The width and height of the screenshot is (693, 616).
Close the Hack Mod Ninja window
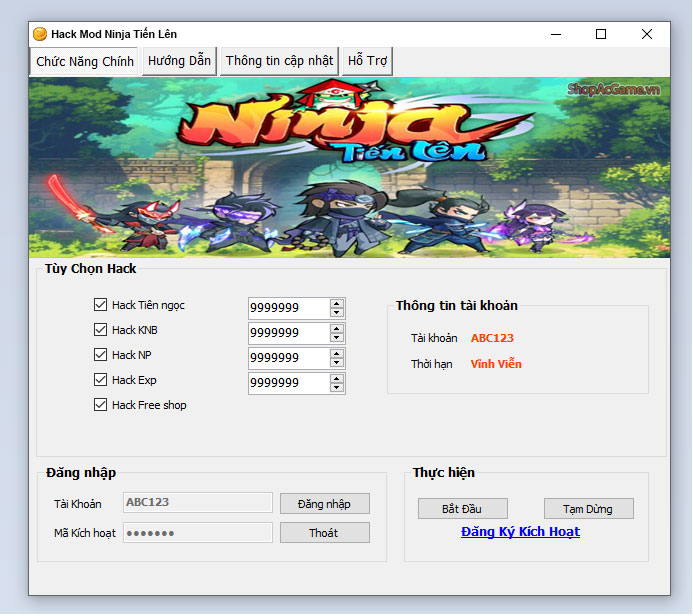[647, 34]
